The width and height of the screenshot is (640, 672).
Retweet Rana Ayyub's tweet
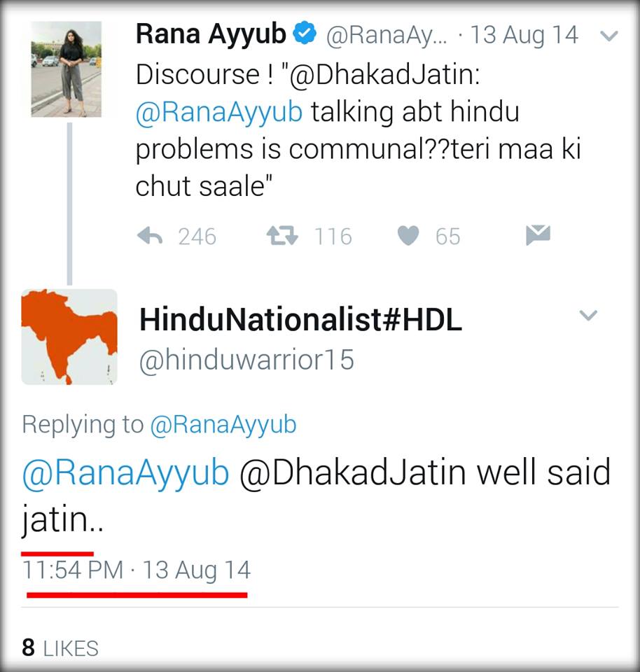click(x=282, y=236)
